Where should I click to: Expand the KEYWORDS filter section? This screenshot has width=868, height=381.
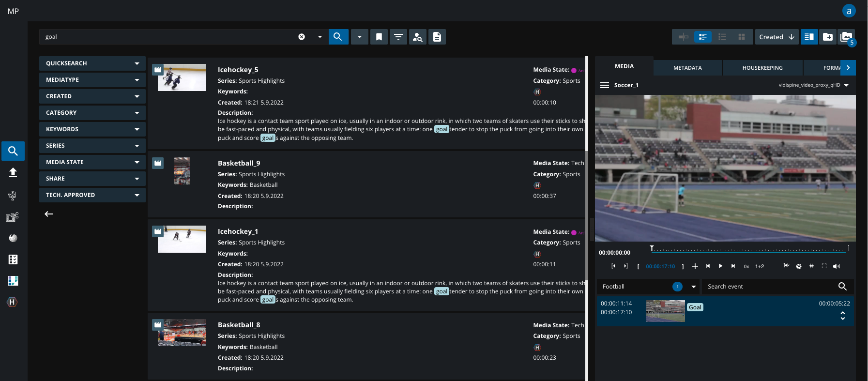(92, 129)
